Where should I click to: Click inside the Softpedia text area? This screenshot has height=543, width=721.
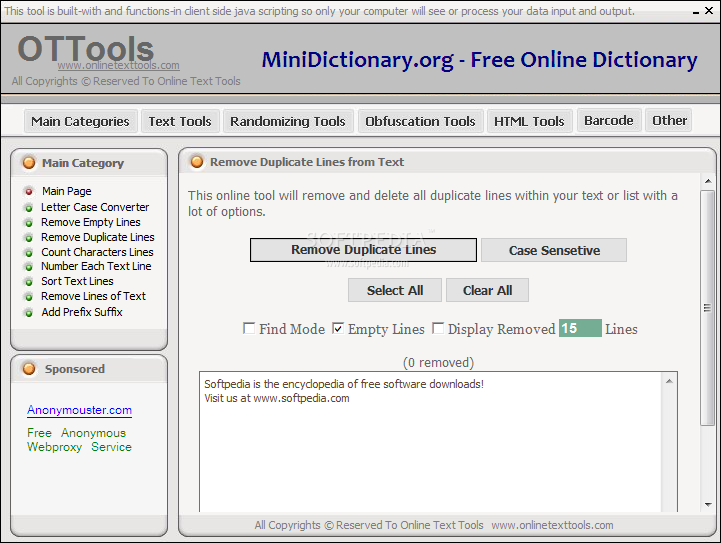pos(430,441)
